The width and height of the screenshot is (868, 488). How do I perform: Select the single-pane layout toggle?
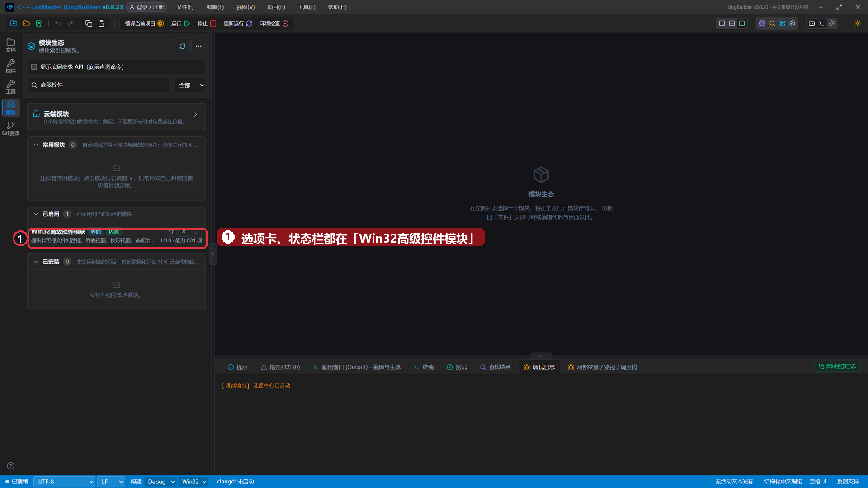(x=742, y=23)
